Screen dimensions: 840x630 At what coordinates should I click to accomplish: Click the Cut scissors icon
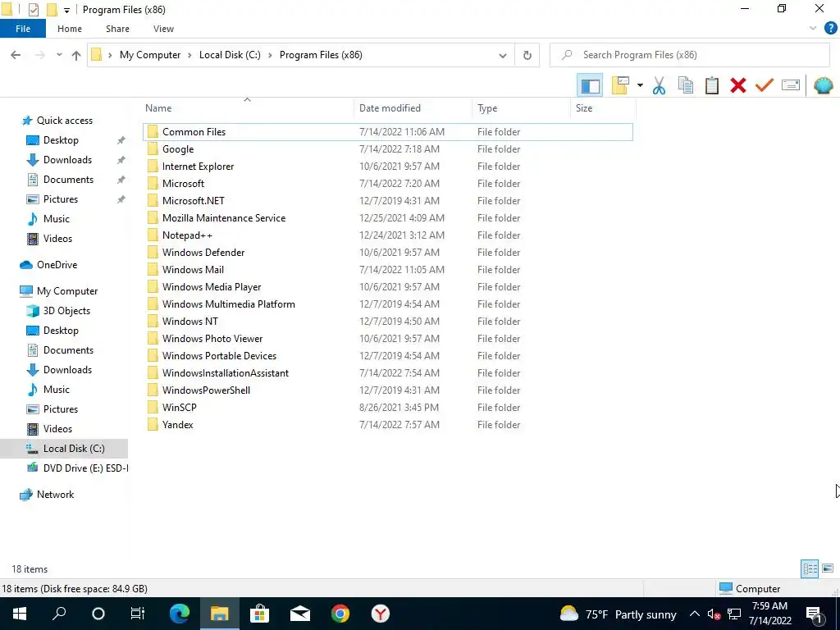659,85
